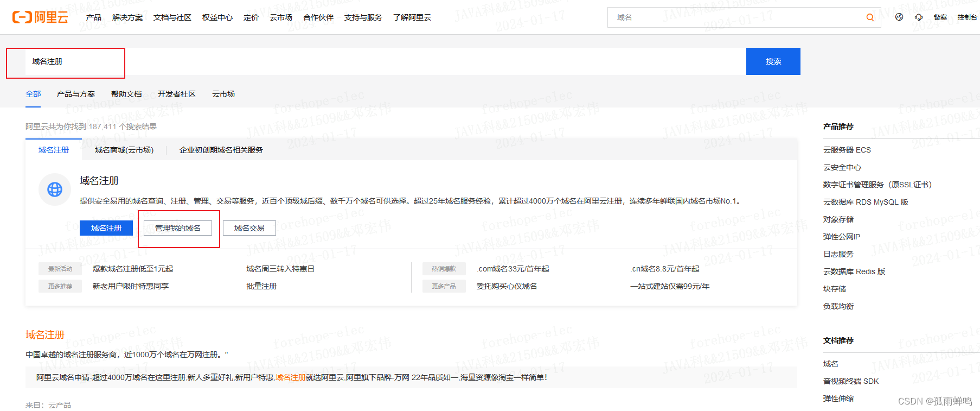Select 域名商城(云市场) card tab
The height and width of the screenshot is (411, 980).
[124, 150]
